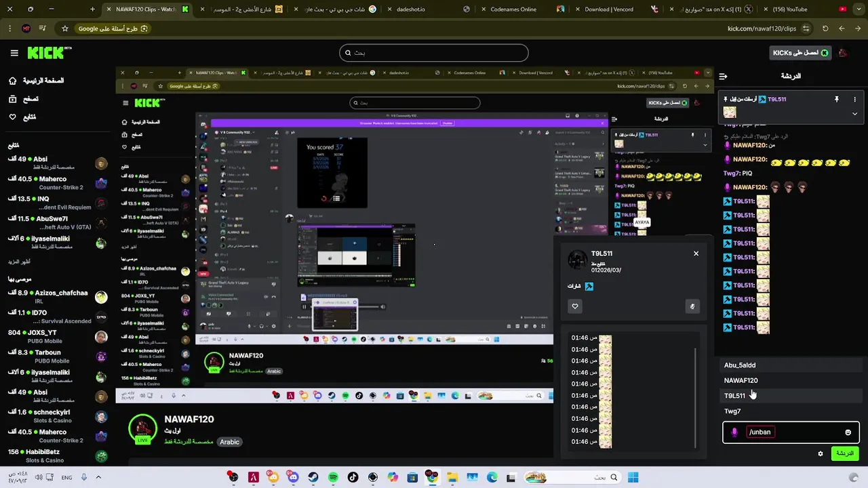Close the T9L511 user card
Image resolution: width=868 pixels, height=488 pixels.
click(x=696, y=253)
